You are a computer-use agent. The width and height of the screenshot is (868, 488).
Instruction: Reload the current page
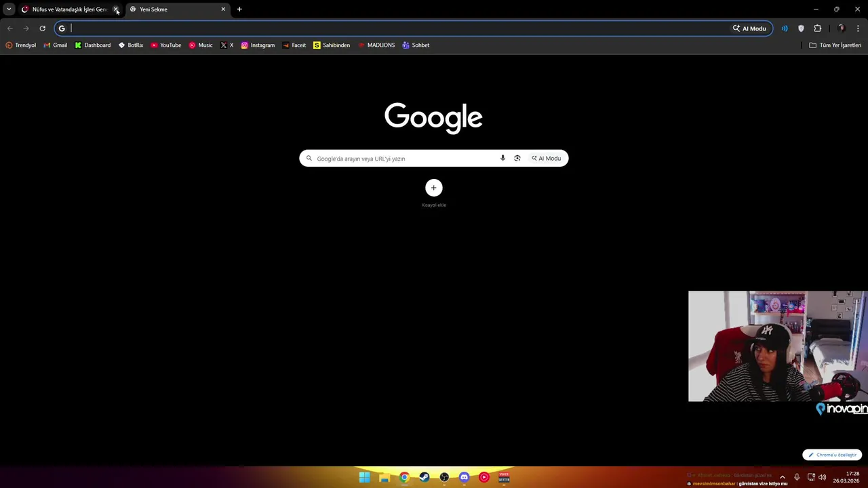click(42, 28)
